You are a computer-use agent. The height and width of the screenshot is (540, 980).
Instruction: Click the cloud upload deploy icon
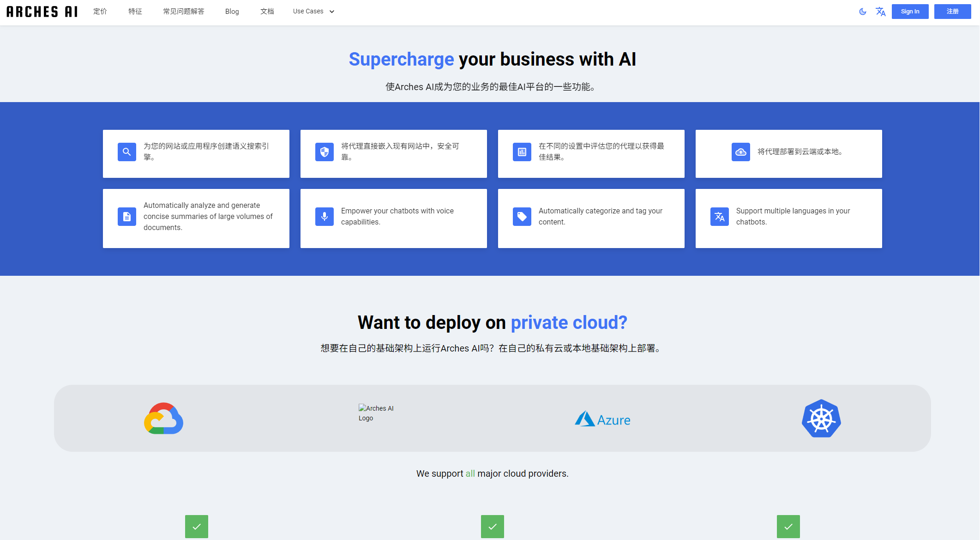[740, 152]
